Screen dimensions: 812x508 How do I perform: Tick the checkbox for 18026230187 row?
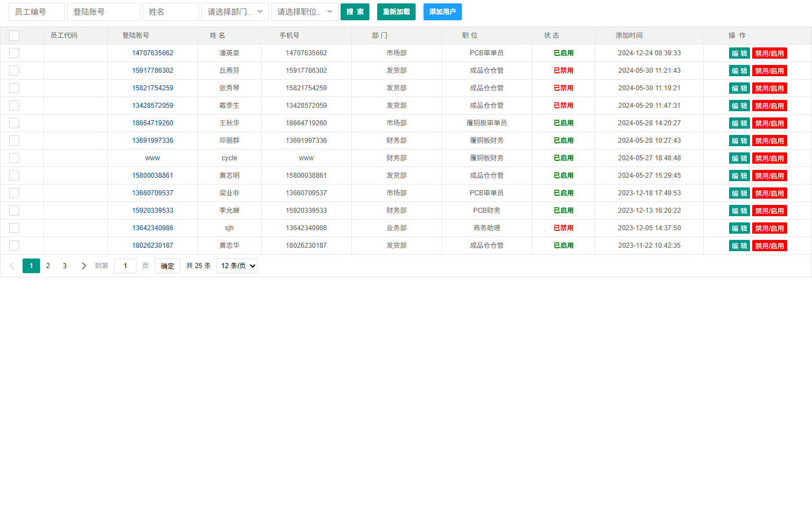14,246
